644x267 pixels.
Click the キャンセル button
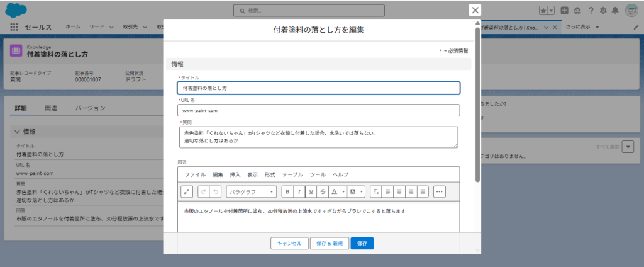click(x=289, y=243)
